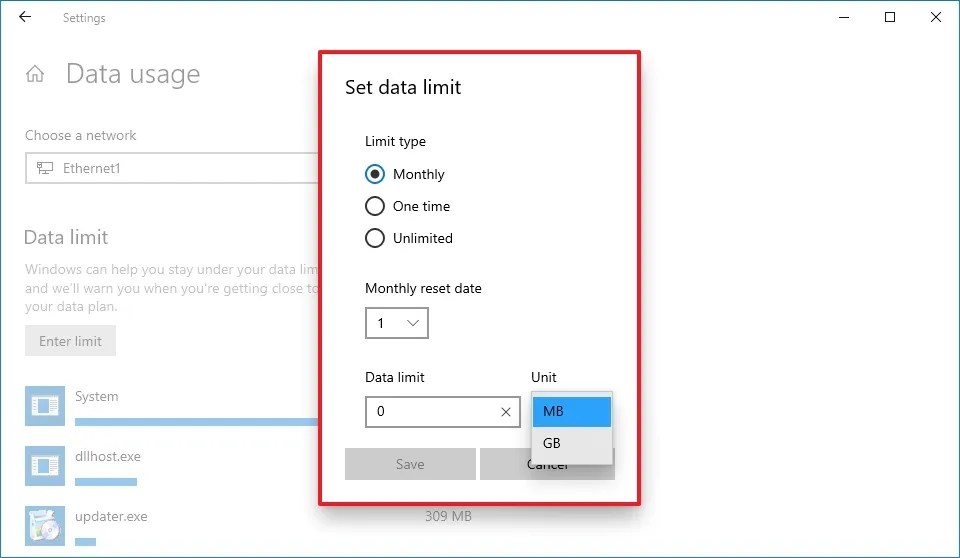Click the Set data limit heading
960x558 pixels.
(403, 88)
